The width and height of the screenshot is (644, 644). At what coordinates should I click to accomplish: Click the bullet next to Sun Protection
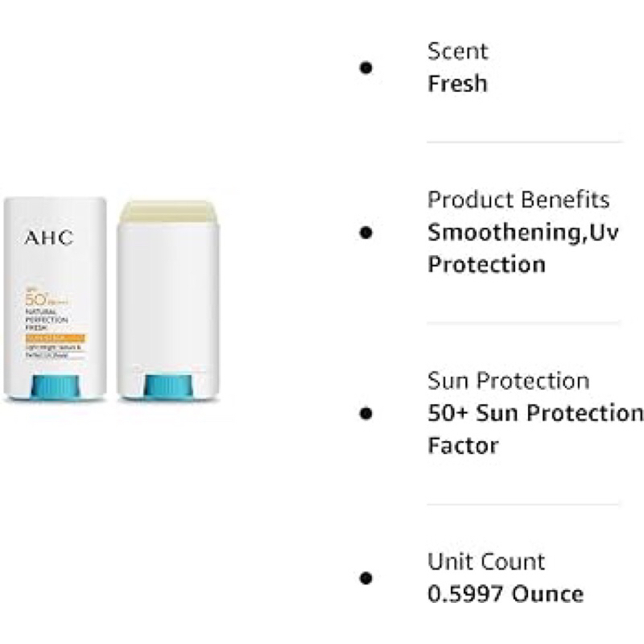pyautogui.click(x=365, y=413)
